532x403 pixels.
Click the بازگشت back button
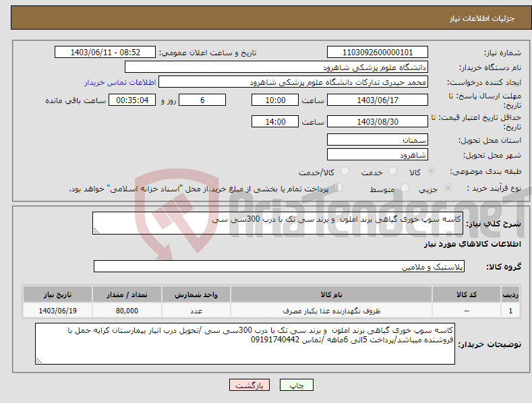coord(249,385)
